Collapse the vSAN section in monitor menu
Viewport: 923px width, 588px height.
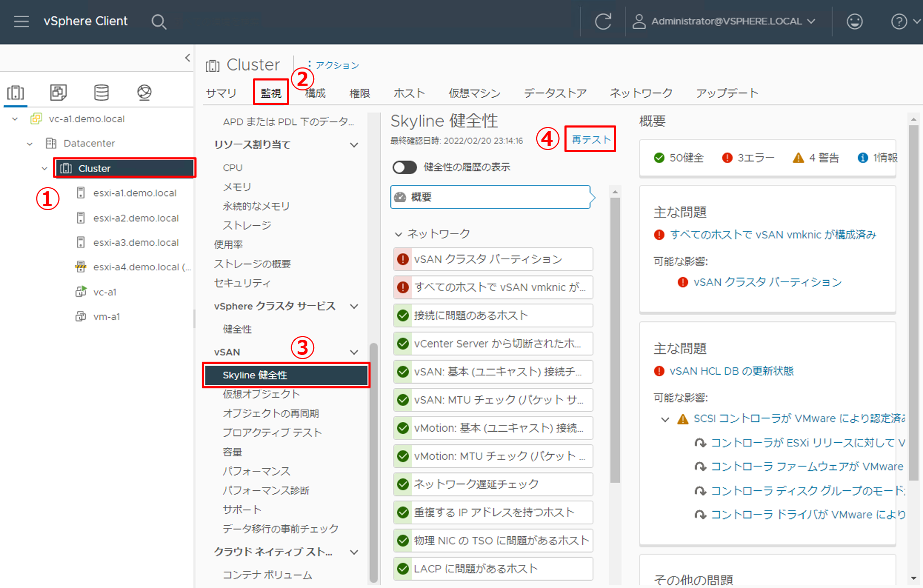[x=354, y=352]
